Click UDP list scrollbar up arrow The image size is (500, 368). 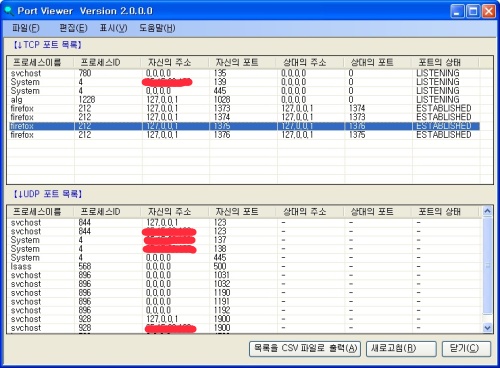(x=487, y=211)
